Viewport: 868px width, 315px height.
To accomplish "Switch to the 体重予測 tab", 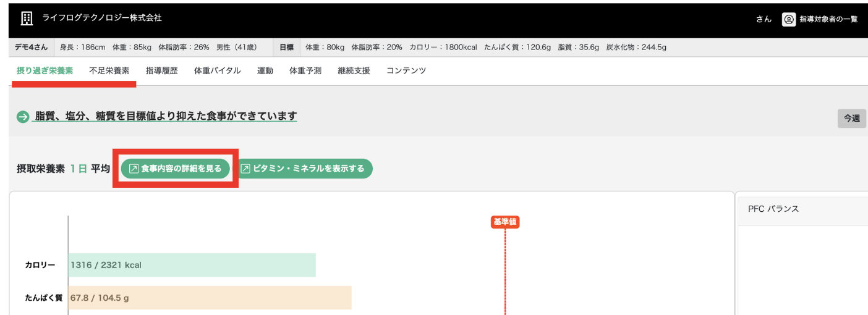I will tap(305, 70).
